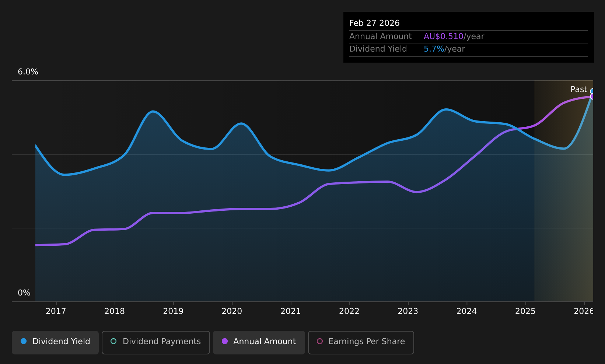Screen dimensions: 605x364
Task: Click the 2020 x-axis label
Action: pyautogui.click(x=232, y=311)
